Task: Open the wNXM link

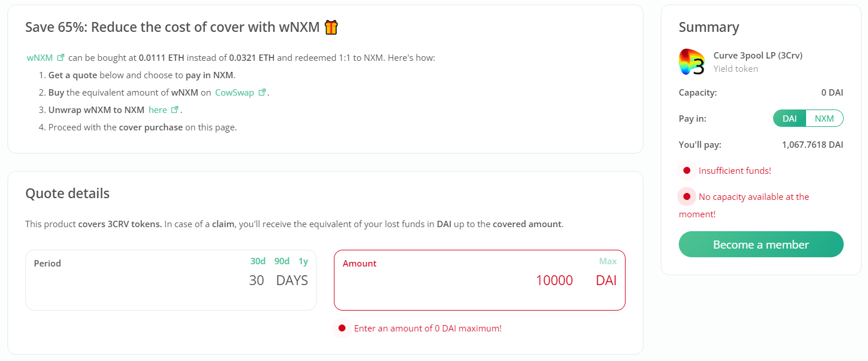Action: tap(40, 58)
